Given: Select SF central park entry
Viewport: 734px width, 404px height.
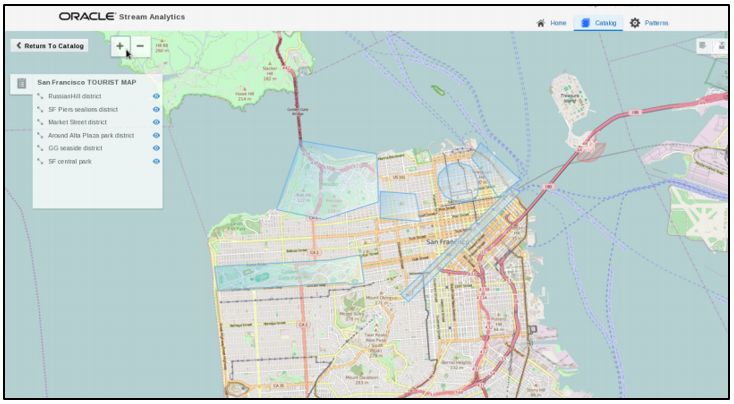Looking at the screenshot, I should click(x=98, y=161).
